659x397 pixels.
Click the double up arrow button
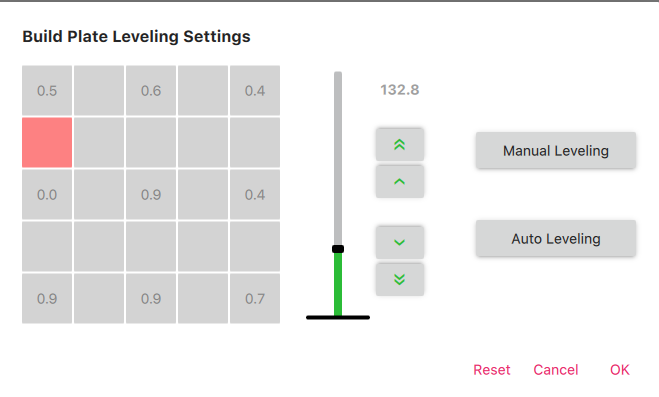(400, 145)
